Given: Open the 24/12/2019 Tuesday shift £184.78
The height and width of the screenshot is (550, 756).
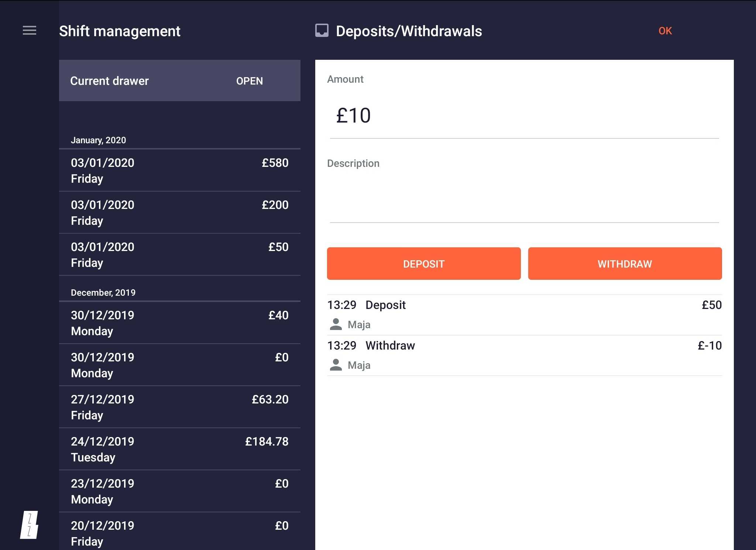Looking at the screenshot, I should [x=180, y=449].
